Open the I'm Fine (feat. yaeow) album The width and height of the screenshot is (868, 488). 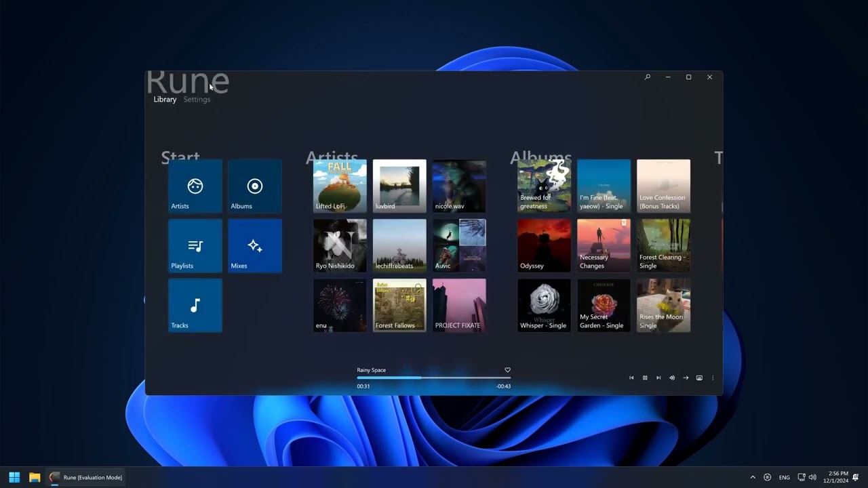604,186
